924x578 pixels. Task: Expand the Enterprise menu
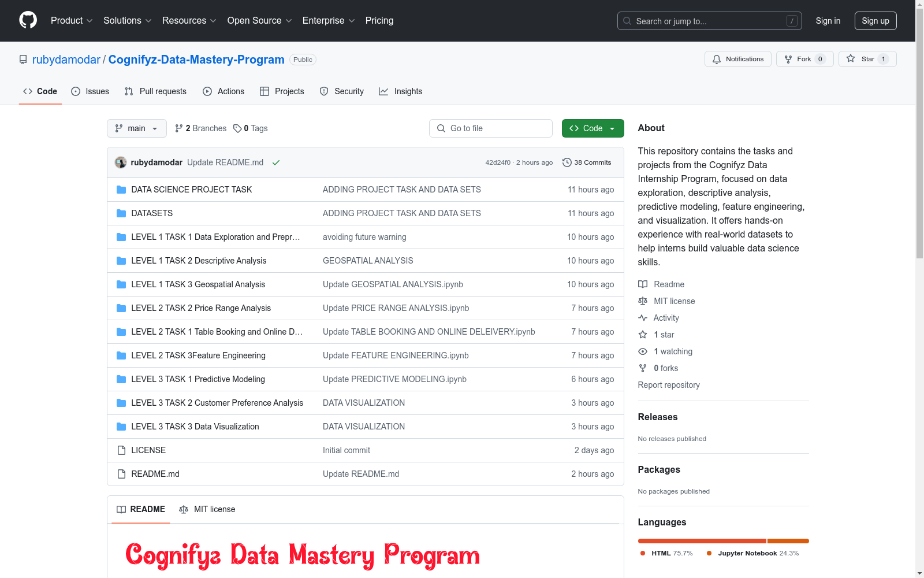tap(329, 20)
